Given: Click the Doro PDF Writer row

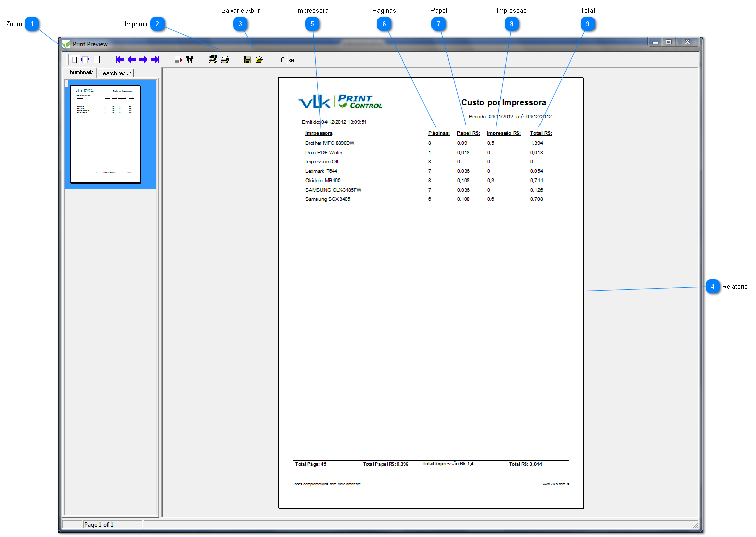Looking at the screenshot, I should 424,153.
